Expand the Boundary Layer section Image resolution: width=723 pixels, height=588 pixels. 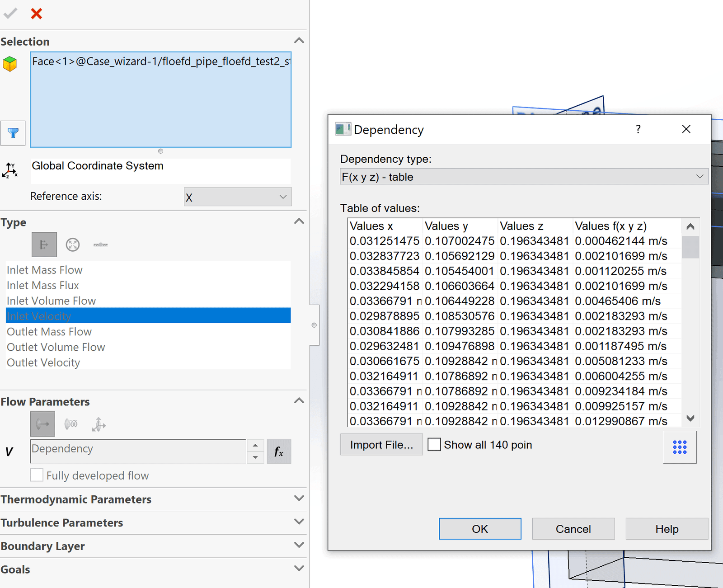[299, 545]
